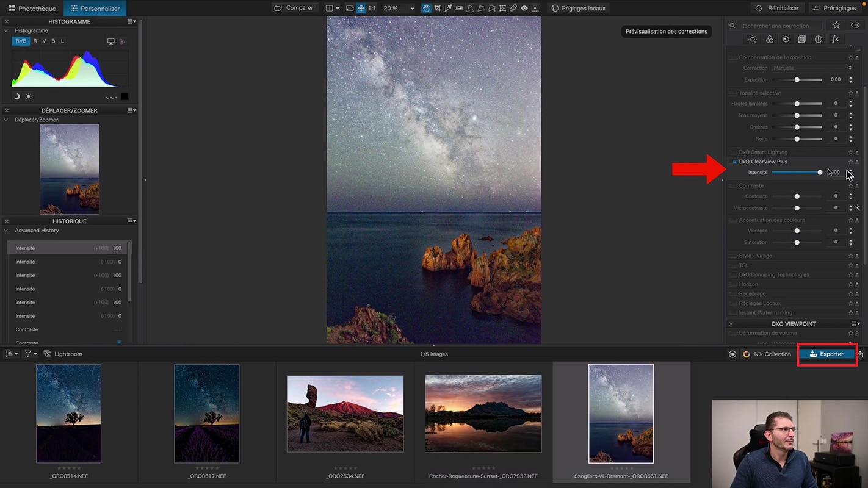The image size is (868, 488).
Task: Click the Microcontraste magic wand
Action: [858, 208]
